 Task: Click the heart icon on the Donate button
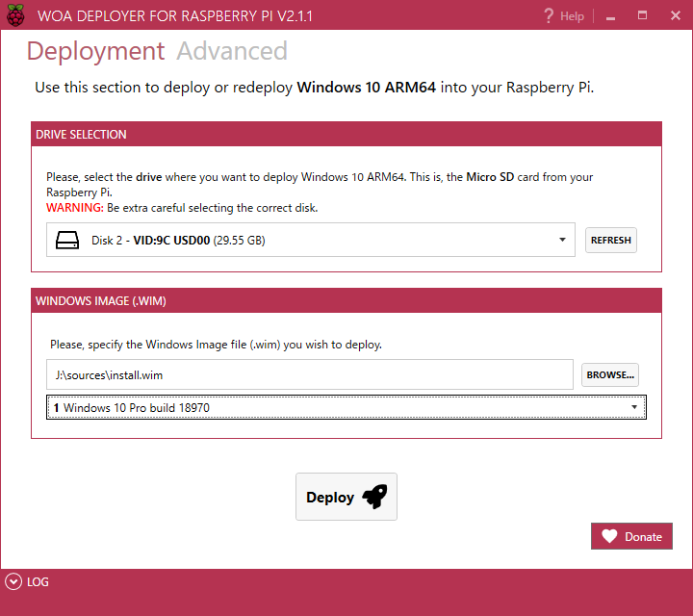609,536
